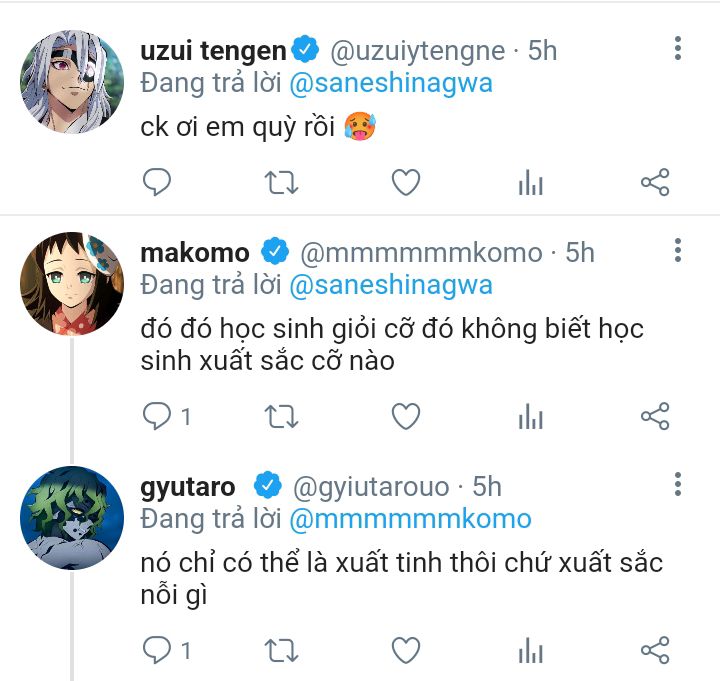Image resolution: width=720 pixels, height=681 pixels.
Task: Share makomo's tweet
Action: (x=655, y=416)
